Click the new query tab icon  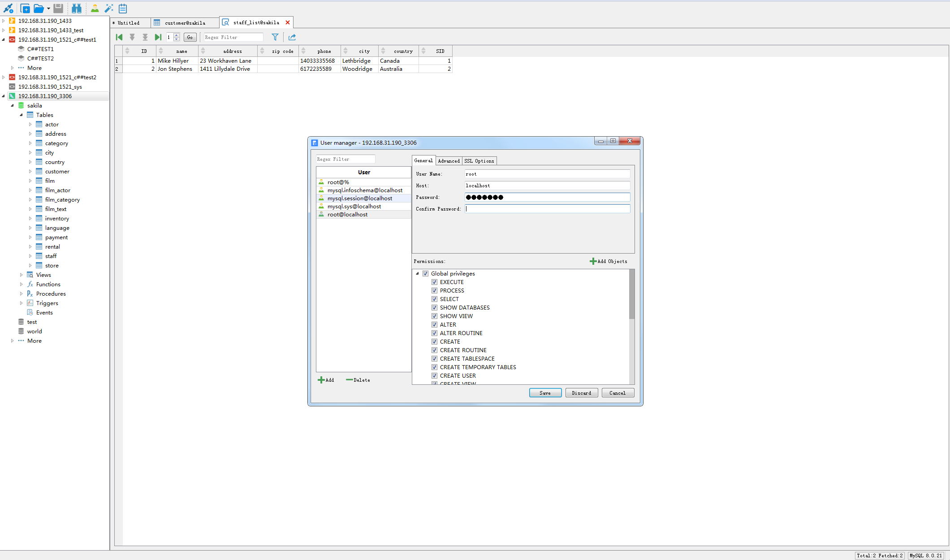coord(25,8)
